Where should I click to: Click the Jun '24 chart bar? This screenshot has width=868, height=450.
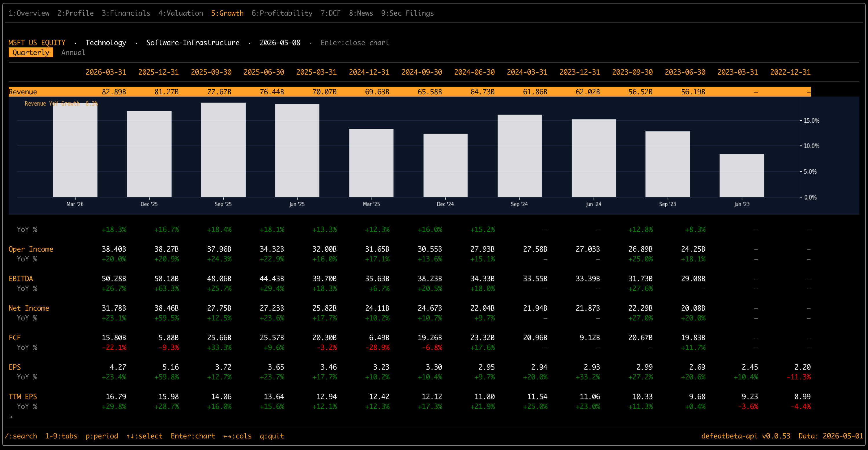pos(594,158)
